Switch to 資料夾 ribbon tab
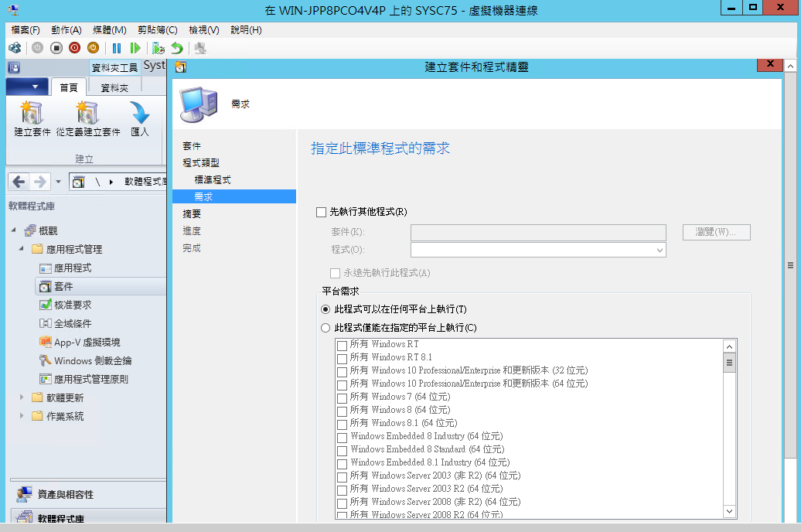The image size is (801, 532). (114, 87)
